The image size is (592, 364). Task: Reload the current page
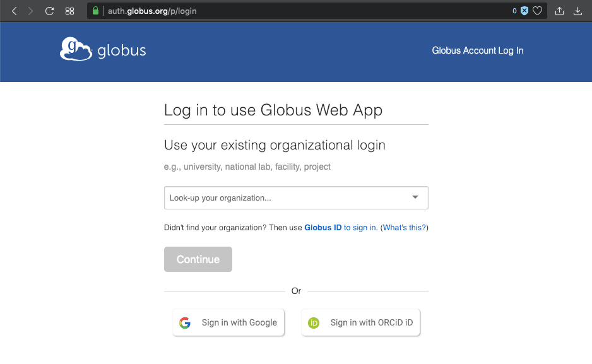(49, 11)
